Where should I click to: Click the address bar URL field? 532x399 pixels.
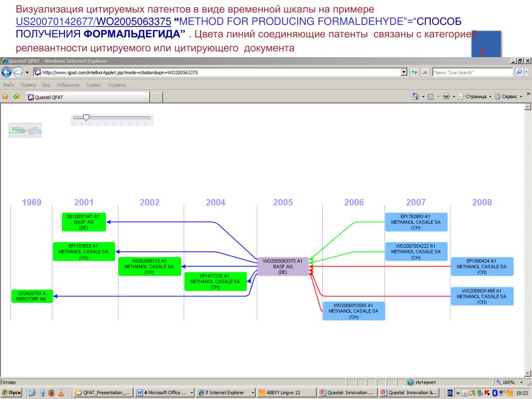217,72
